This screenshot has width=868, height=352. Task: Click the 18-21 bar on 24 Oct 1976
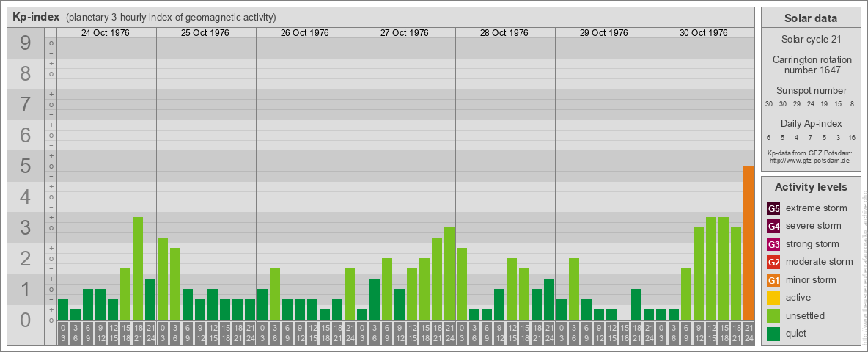click(138, 269)
